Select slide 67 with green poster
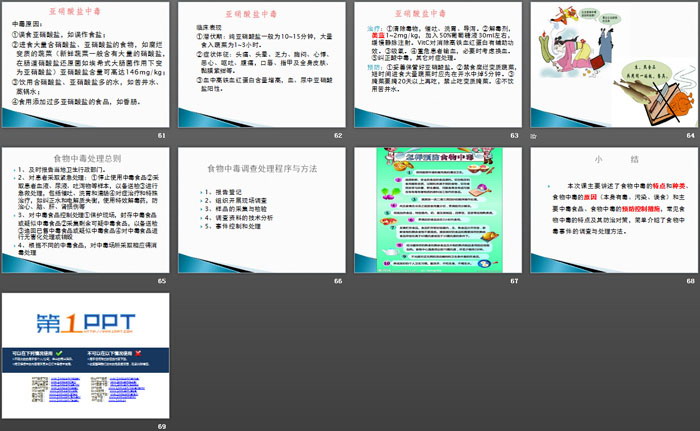 click(438, 210)
